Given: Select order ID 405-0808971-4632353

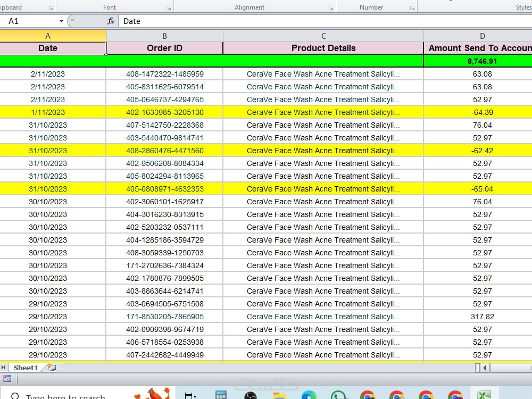Looking at the screenshot, I should (164, 189).
